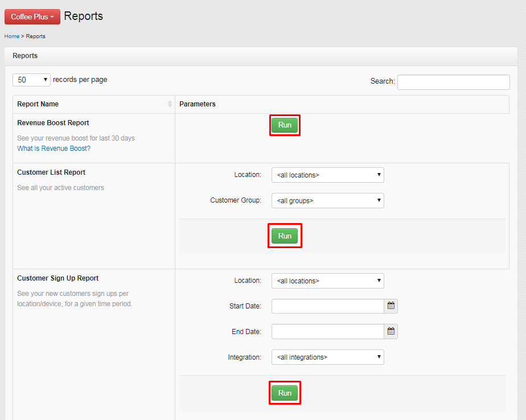Screen dimensions: 526x420
Task: Open the Location dropdown for Customer List Report
Action: point(327,175)
